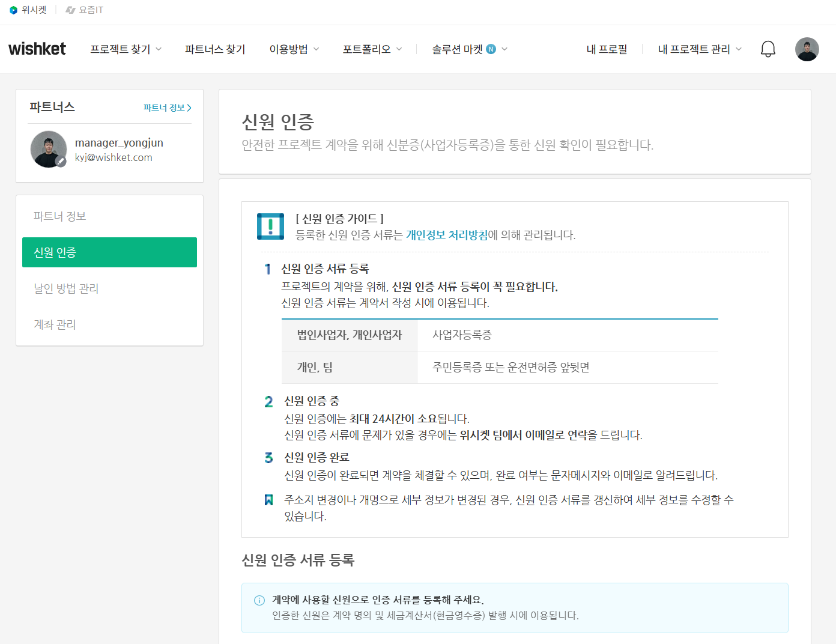Viewport: 836px width, 644px height.
Task: Click the 요즘IT icon in the top bar
Action: pos(71,10)
